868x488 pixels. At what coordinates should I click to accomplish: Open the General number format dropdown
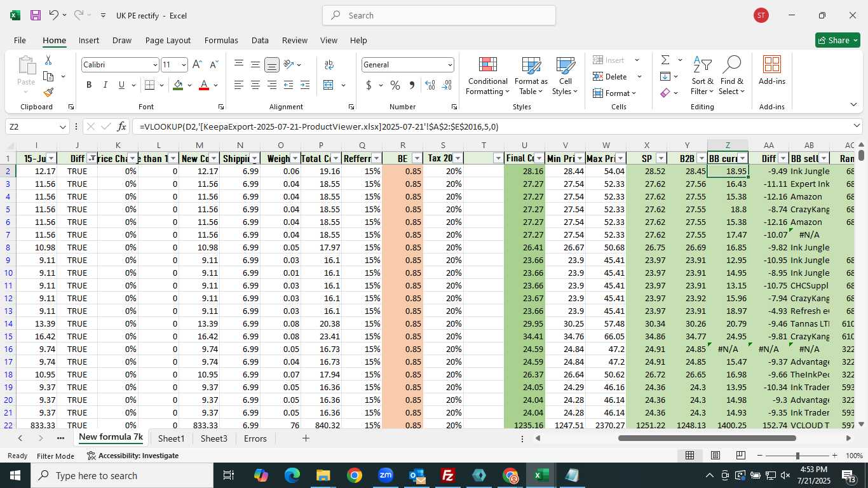(450, 65)
